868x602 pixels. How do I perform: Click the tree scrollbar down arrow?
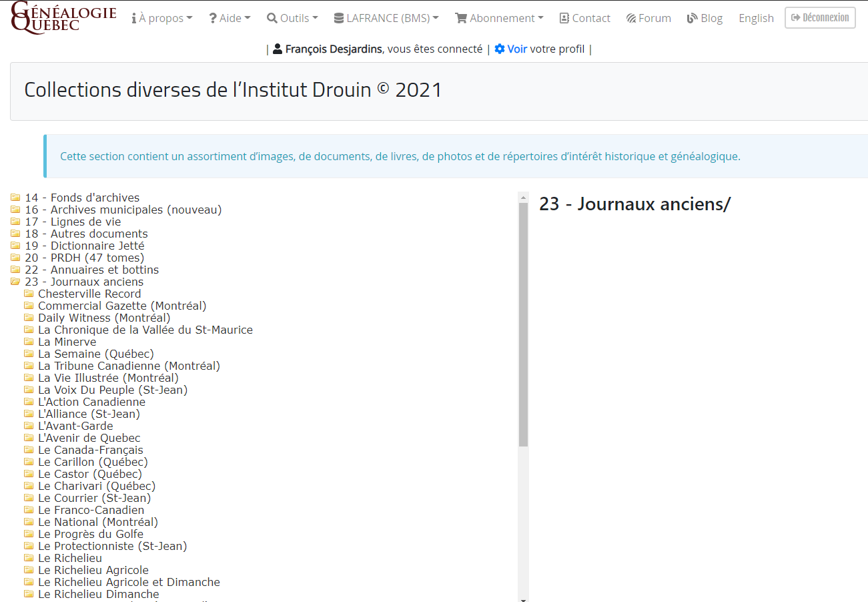coord(523,599)
